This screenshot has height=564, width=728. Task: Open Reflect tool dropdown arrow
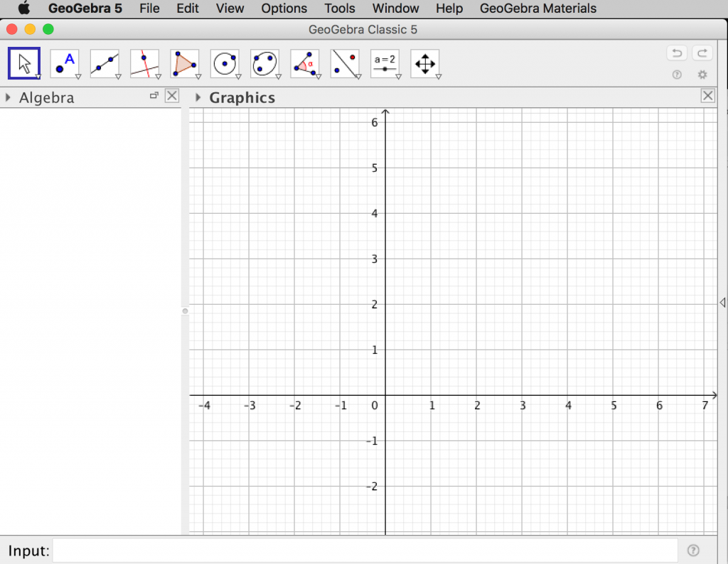(x=358, y=77)
